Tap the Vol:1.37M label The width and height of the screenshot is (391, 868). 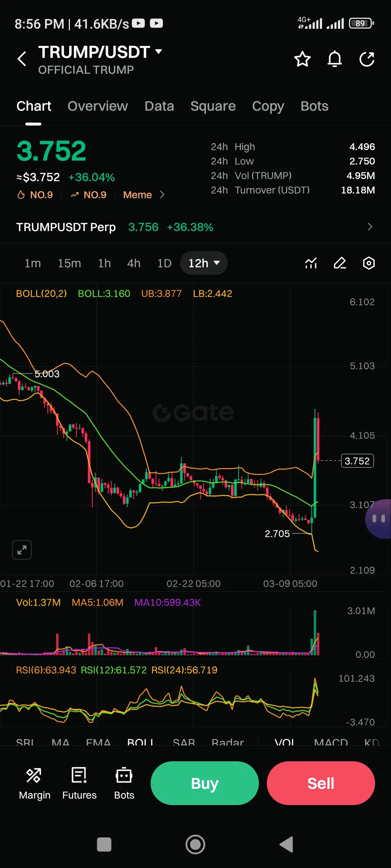(x=38, y=602)
